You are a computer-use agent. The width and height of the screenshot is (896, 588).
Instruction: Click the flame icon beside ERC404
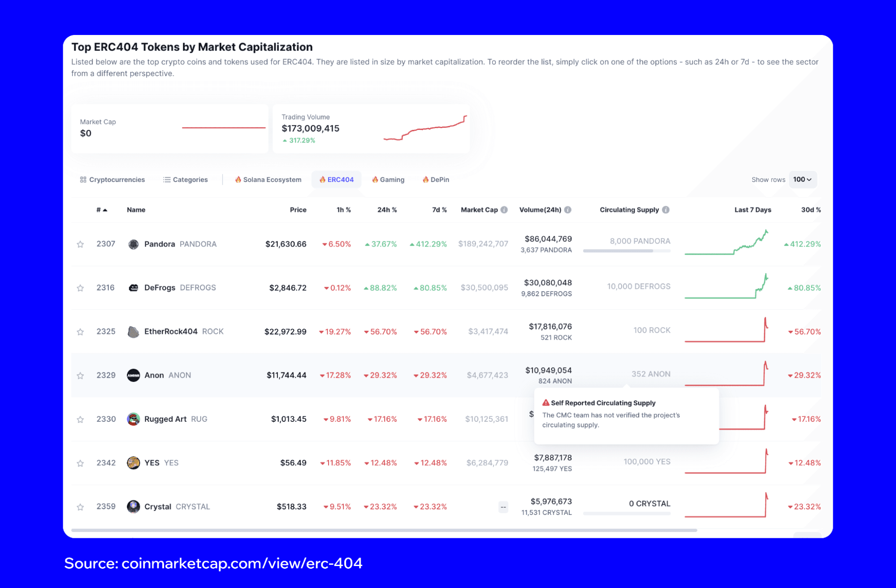[322, 179]
